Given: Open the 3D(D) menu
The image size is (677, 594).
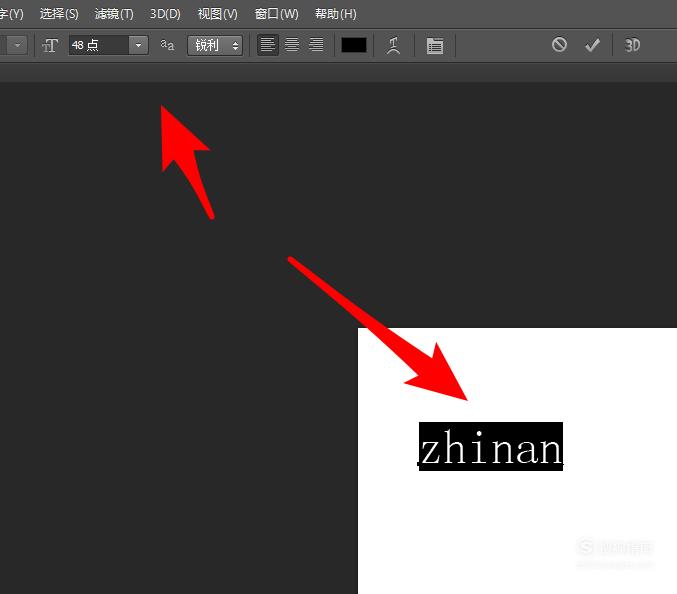Looking at the screenshot, I should (x=165, y=14).
